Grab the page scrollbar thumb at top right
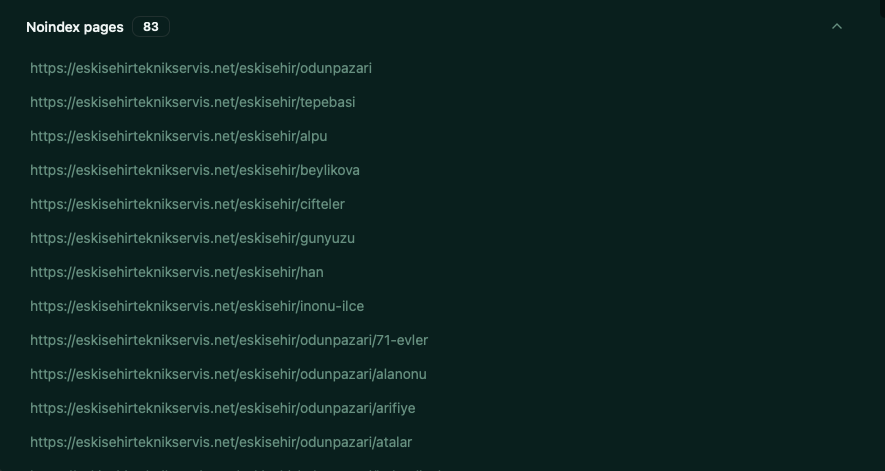885x471 pixels. [x=882, y=7]
